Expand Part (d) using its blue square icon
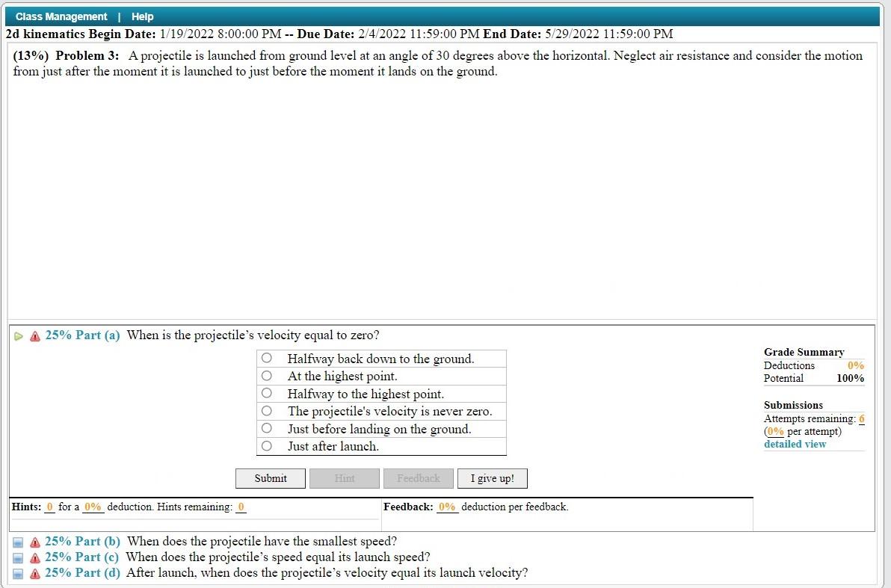 [x=18, y=572]
